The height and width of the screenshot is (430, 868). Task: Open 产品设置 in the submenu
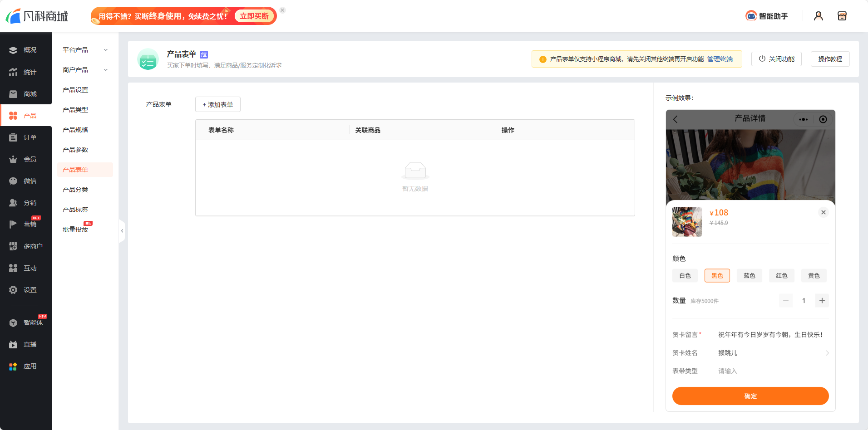point(75,90)
